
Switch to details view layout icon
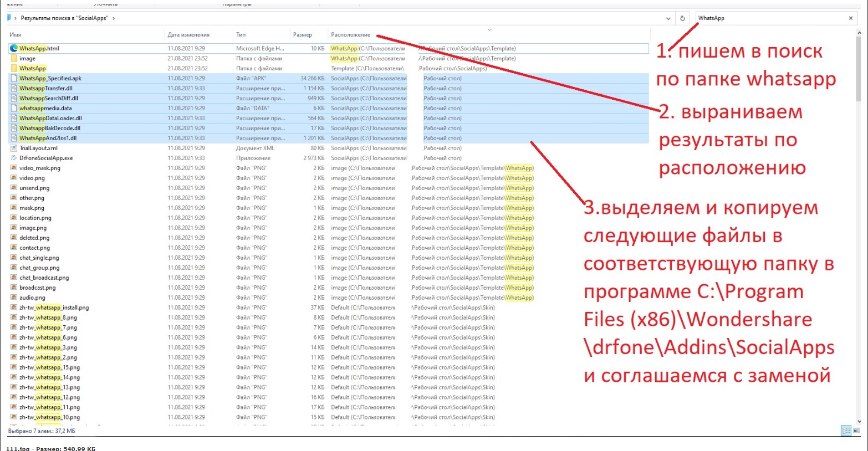[x=846, y=430]
